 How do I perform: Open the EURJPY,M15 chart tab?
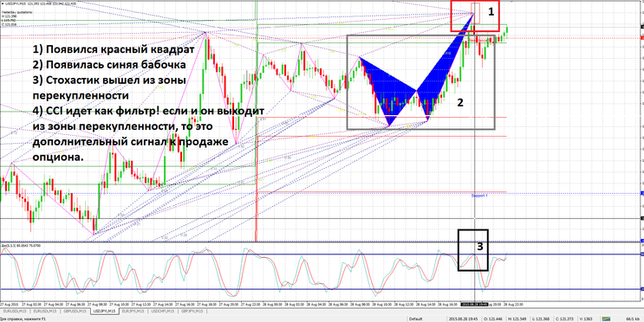point(133,312)
